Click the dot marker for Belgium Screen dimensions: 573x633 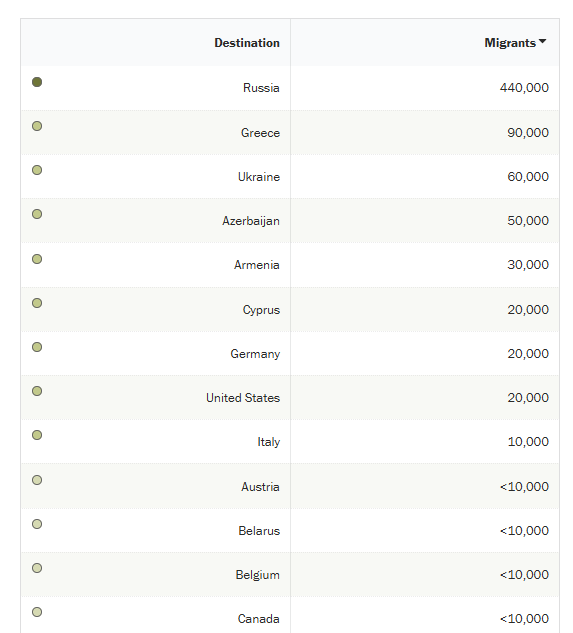coord(37,568)
